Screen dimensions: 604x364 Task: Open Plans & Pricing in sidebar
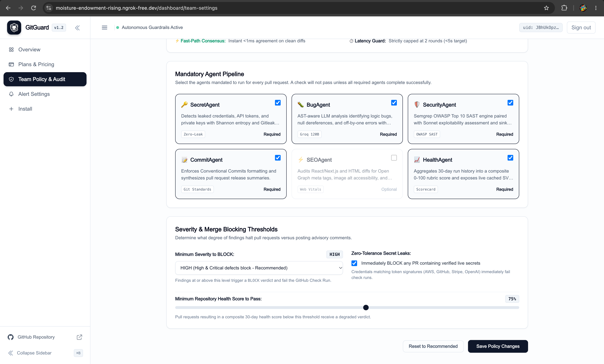(45, 64)
